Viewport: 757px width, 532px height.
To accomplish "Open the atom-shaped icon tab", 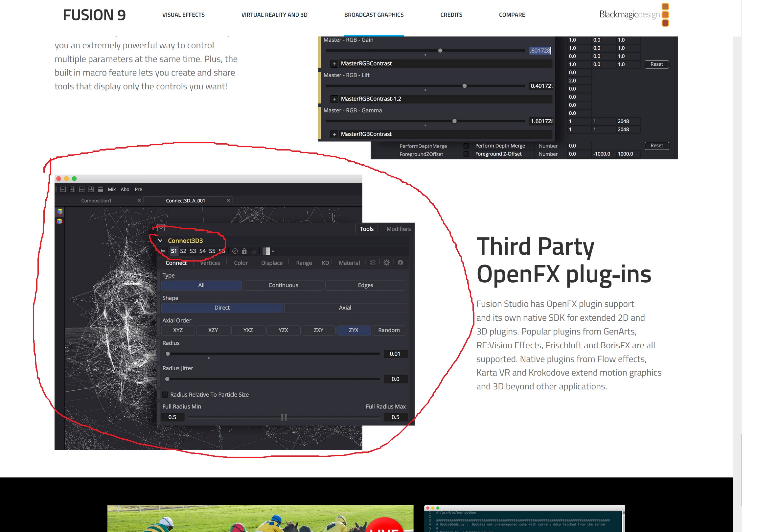I will 373,263.
